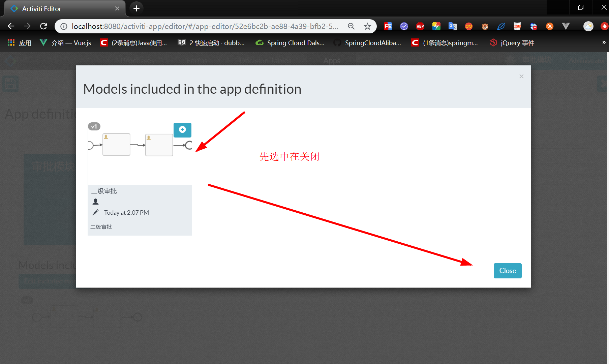The width and height of the screenshot is (609, 364).
Task: Click the monkey (Tampermonkey) extension icon
Action: [485, 26]
